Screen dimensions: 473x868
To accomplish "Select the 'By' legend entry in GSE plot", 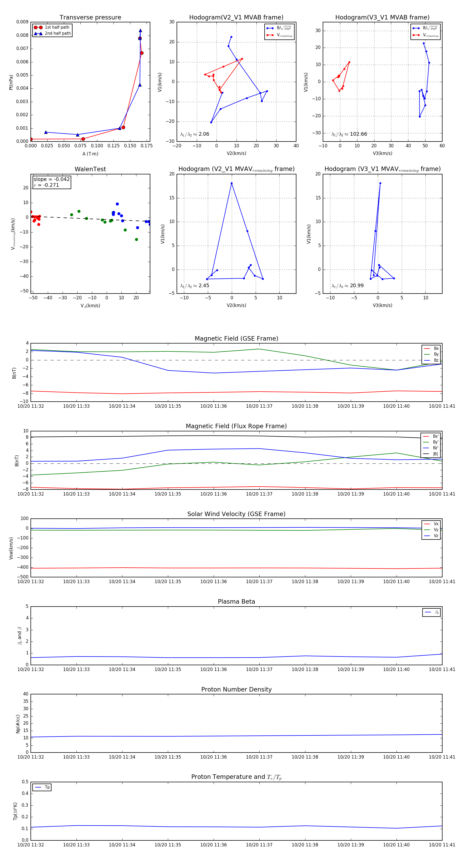I will (431, 354).
